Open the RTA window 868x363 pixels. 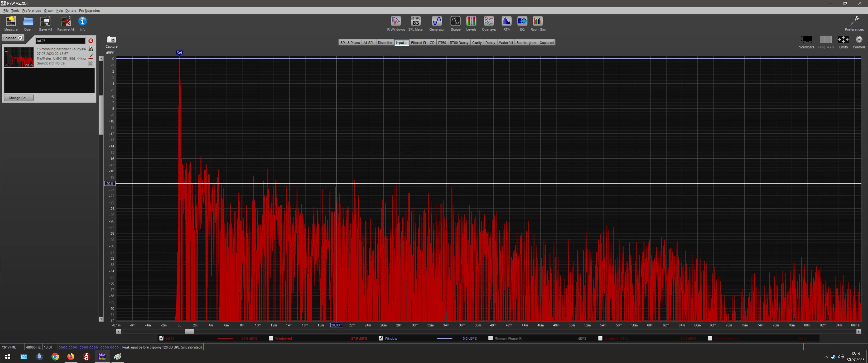507,24
